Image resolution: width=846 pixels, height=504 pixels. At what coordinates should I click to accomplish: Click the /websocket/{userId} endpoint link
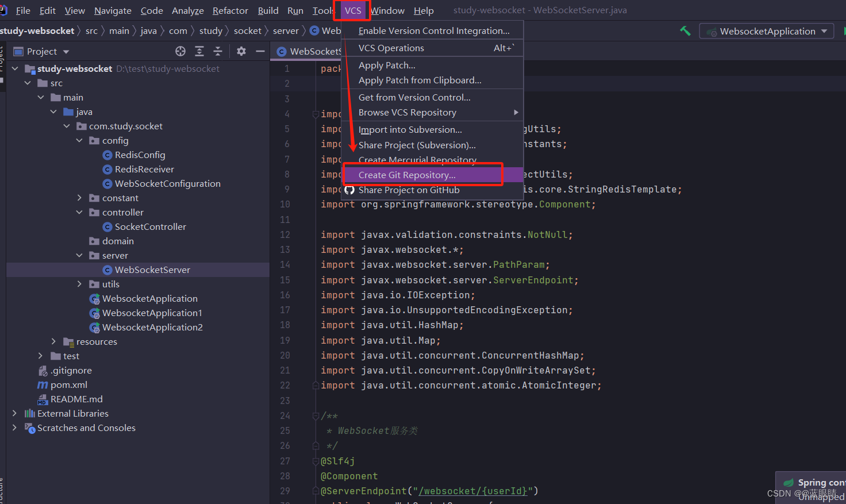pyautogui.click(x=472, y=491)
